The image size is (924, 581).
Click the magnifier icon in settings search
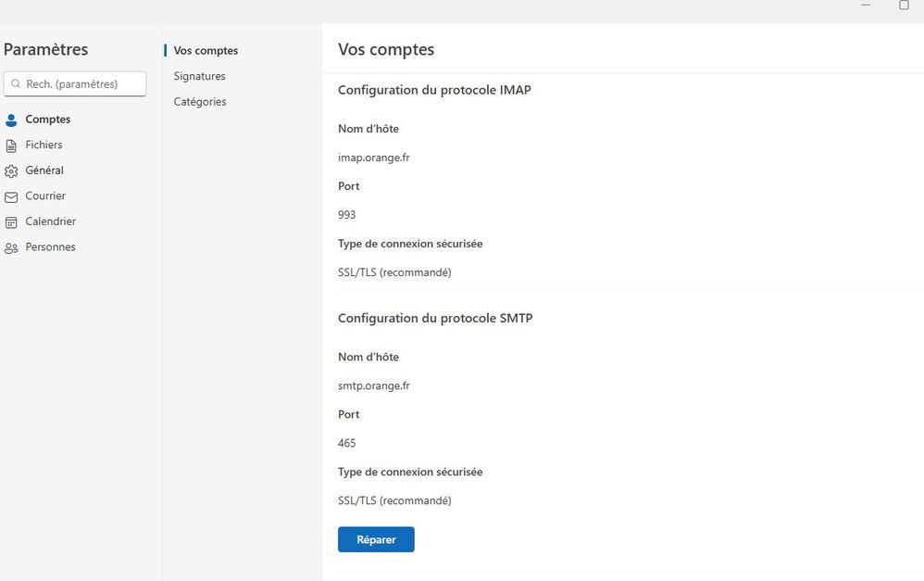[16, 84]
